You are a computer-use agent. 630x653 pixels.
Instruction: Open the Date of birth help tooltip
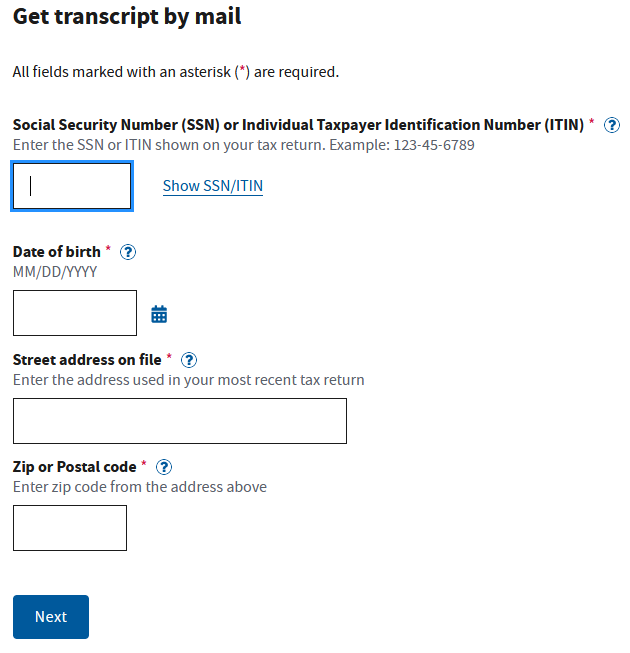(x=128, y=252)
